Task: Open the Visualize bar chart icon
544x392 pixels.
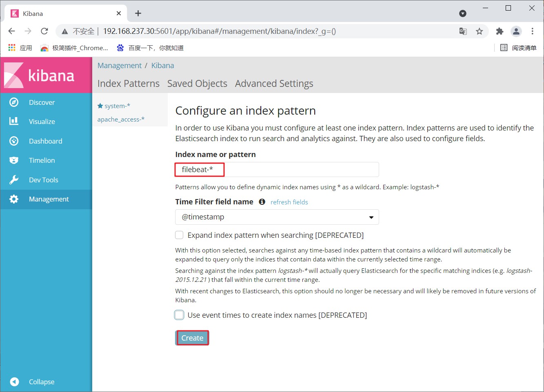Action: [x=14, y=121]
